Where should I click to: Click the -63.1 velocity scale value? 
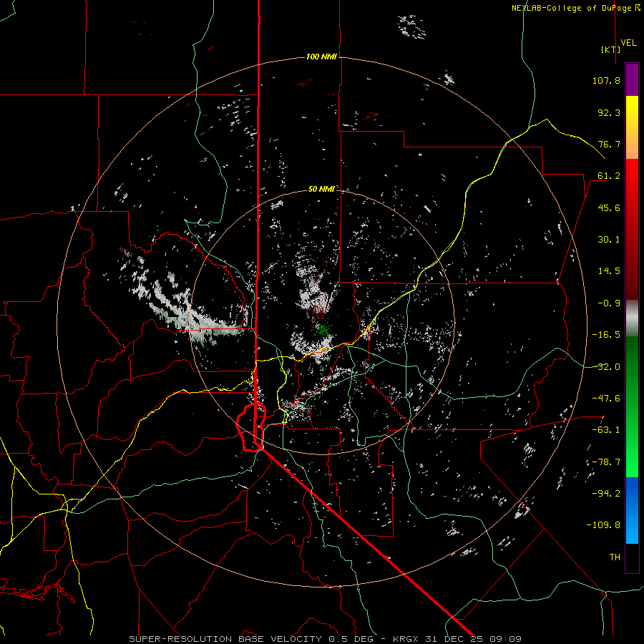(606, 430)
